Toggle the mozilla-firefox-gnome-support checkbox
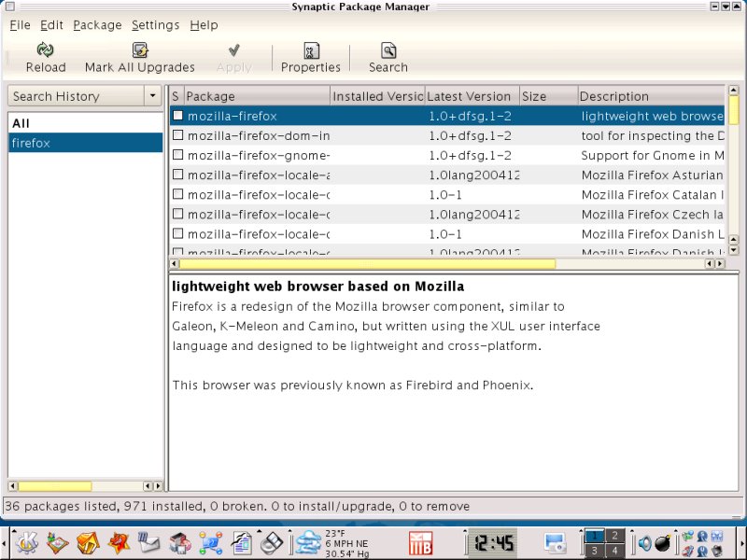The image size is (747, 560). pos(177,155)
